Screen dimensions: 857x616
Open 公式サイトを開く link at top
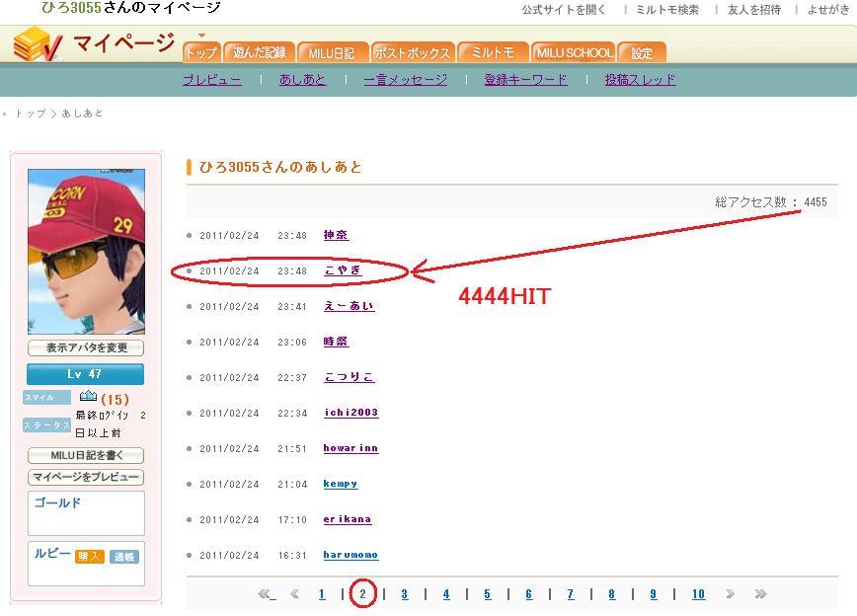(564, 10)
